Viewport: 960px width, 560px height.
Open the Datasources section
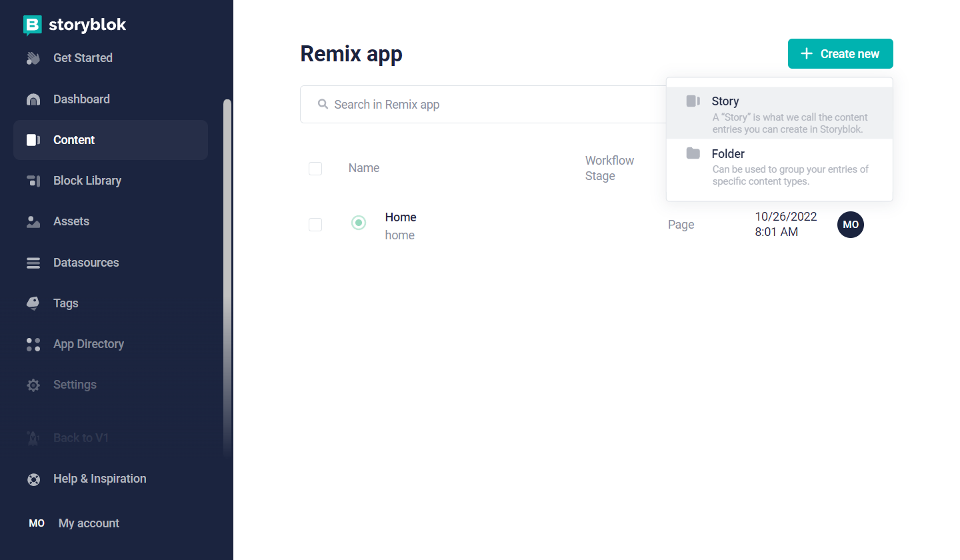coord(111,263)
